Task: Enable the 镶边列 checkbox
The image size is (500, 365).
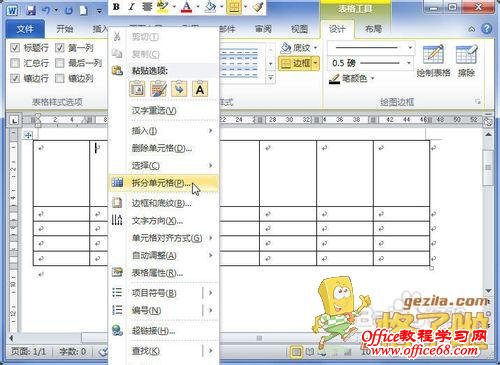Action: click(60, 78)
